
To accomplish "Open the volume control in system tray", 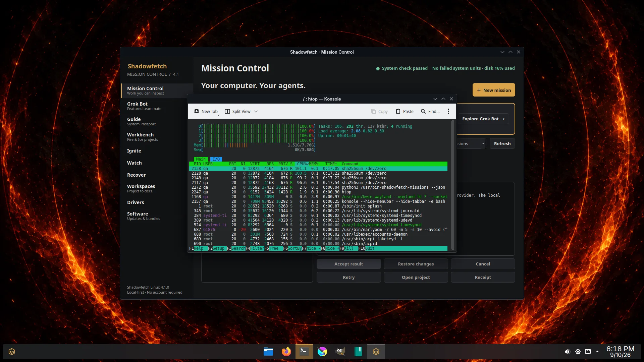I will tap(567, 352).
